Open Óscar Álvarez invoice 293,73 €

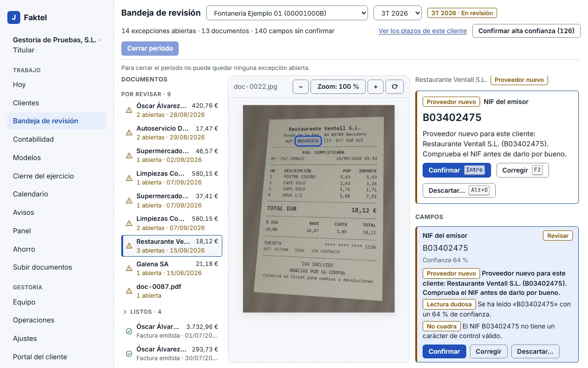click(x=172, y=353)
